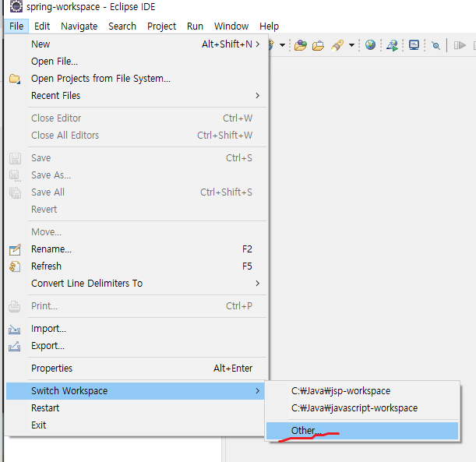This screenshot has height=462, width=476.
Task: Choose Refresh menu entry
Action: 136,266
